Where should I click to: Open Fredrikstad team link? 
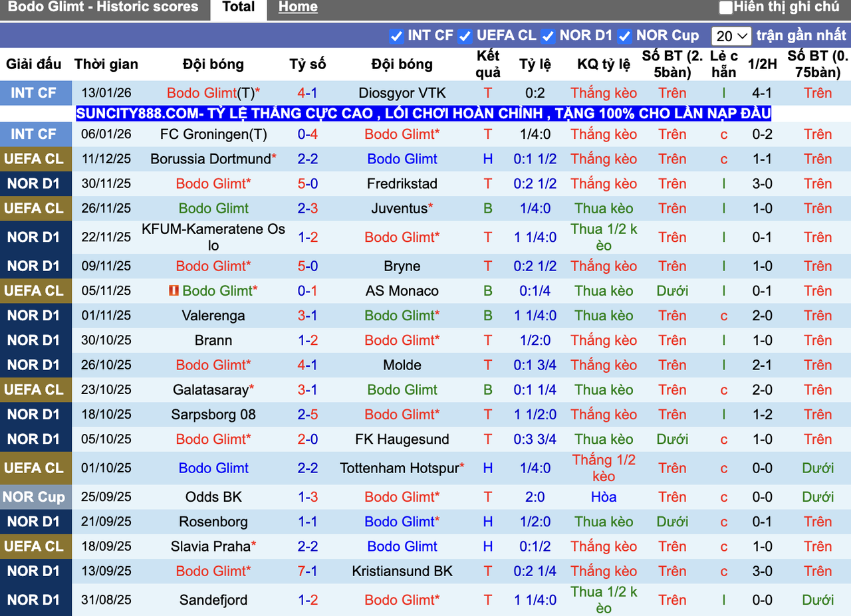click(x=402, y=183)
